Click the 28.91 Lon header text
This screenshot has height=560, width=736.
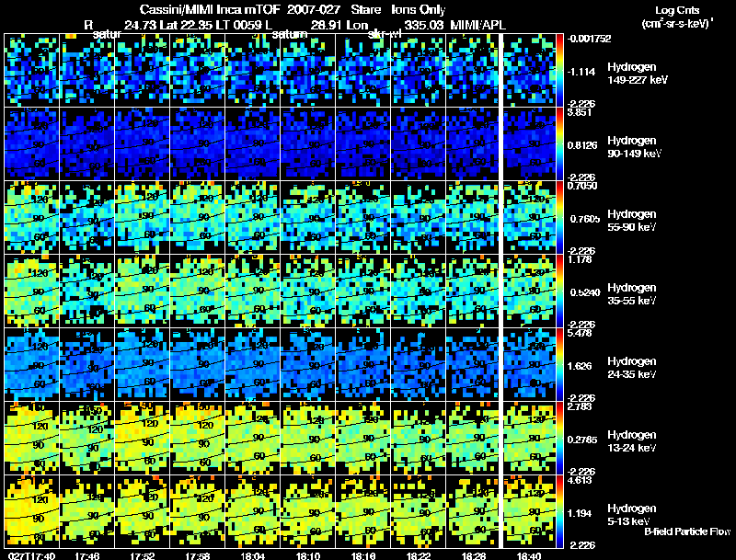tap(339, 25)
